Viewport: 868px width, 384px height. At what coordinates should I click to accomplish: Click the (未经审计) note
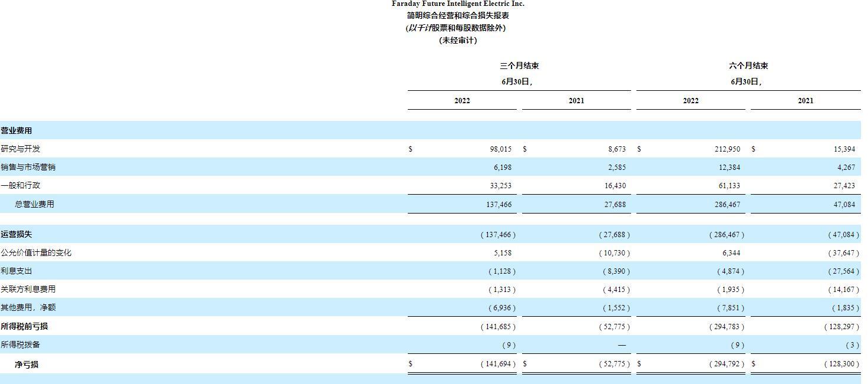coord(458,41)
